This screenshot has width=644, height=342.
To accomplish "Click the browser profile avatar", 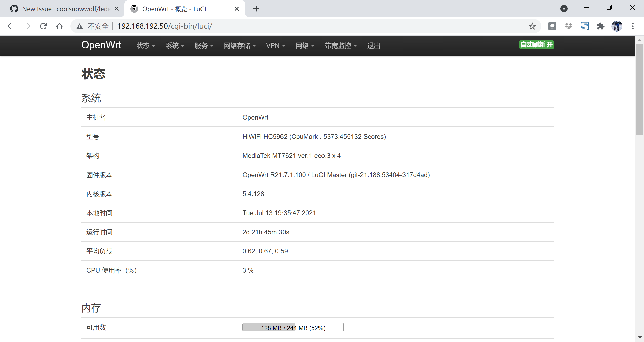I will point(617,26).
